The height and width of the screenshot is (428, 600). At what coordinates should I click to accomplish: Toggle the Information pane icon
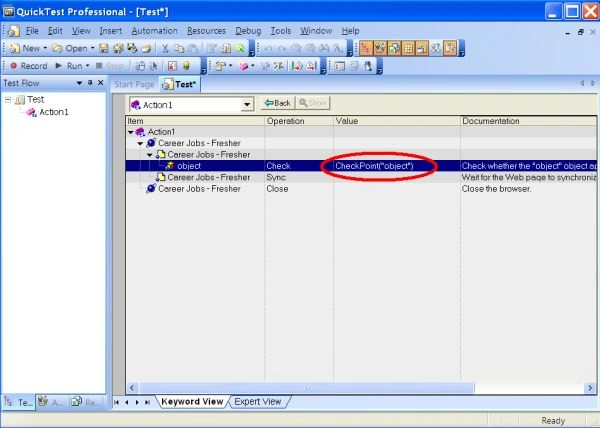(x=450, y=48)
